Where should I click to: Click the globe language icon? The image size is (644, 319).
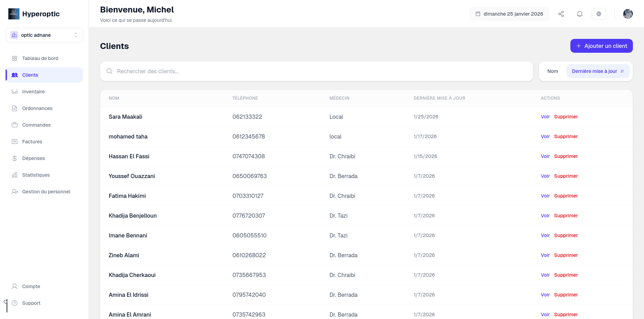click(599, 14)
